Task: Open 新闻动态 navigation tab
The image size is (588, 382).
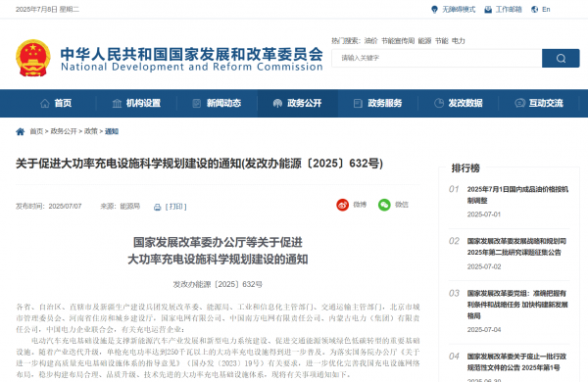Action: pyautogui.click(x=223, y=103)
